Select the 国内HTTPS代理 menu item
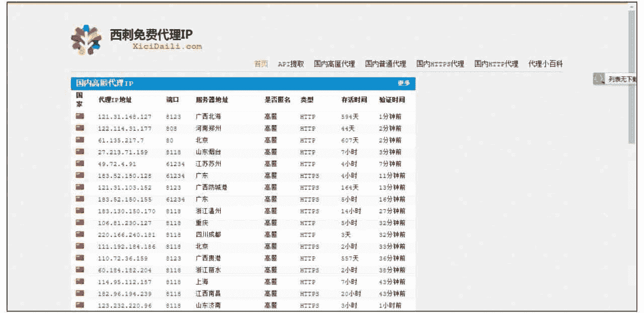Screen dimensions: 644x313 [440, 64]
